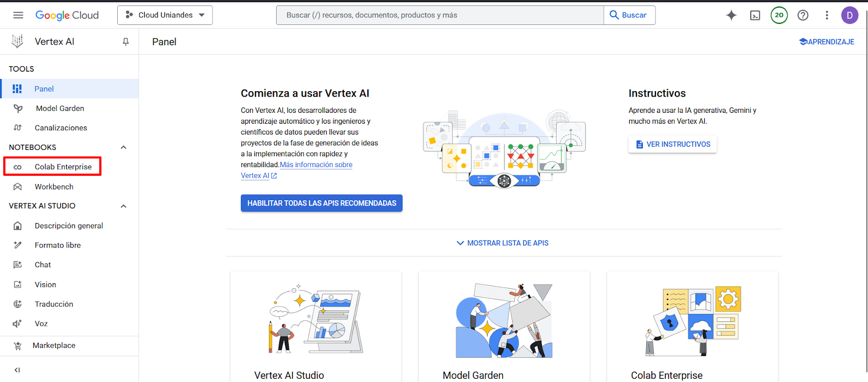The image size is (868, 382).
Task: Open the help question mark icon
Action: [x=803, y=15]
